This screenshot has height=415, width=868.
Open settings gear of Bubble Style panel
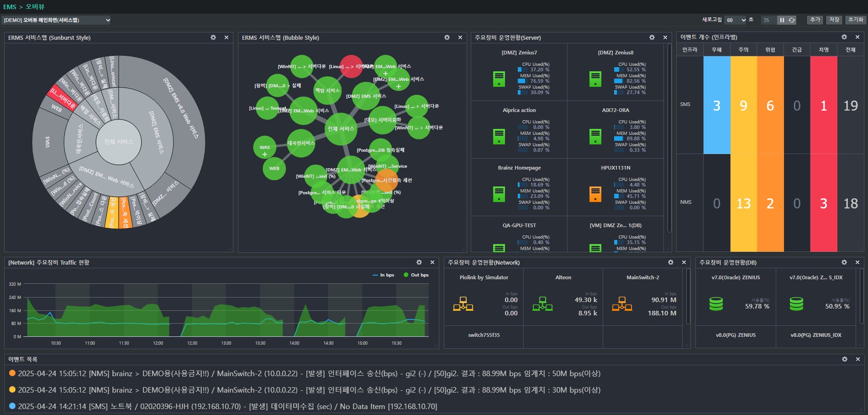447,37
